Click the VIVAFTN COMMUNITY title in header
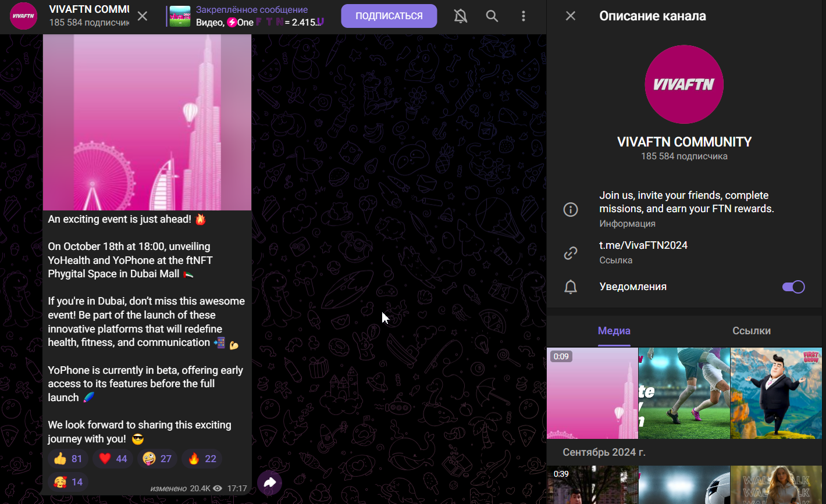 point(89,9)
